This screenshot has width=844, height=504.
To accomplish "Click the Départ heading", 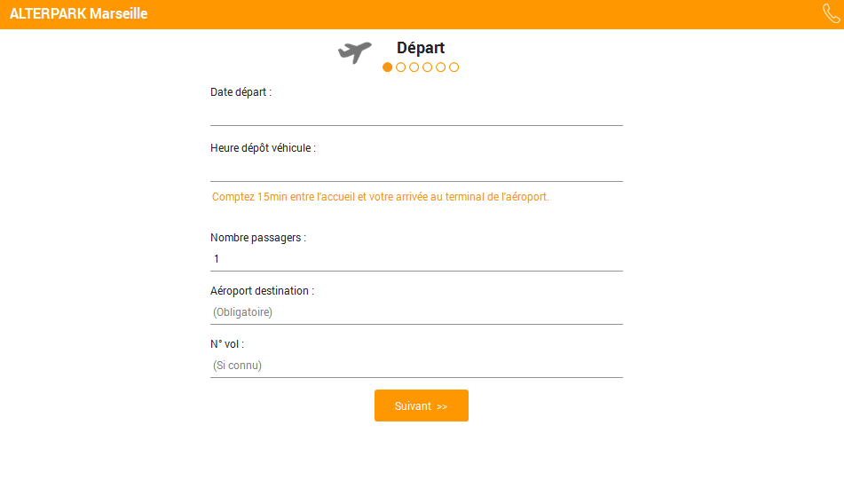I will (x=421, y=48).
